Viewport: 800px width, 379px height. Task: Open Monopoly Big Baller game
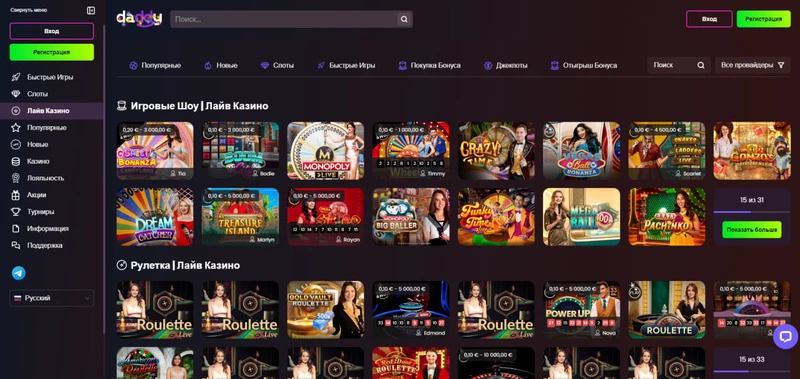pos(411,217)
